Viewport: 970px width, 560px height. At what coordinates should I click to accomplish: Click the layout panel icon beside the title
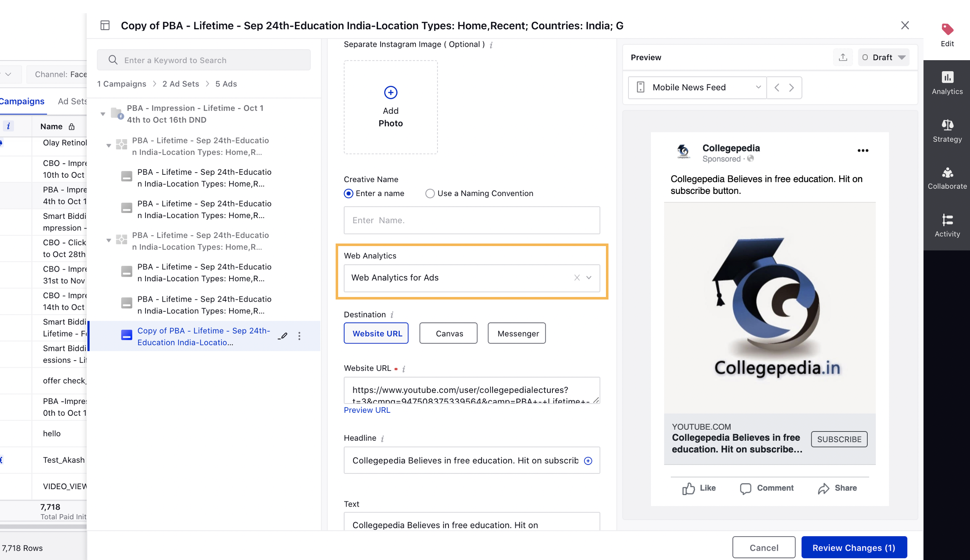click(105, 25)
